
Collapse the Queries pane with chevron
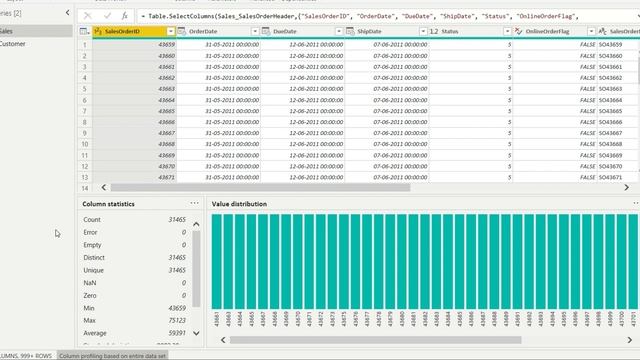point(67,13)
